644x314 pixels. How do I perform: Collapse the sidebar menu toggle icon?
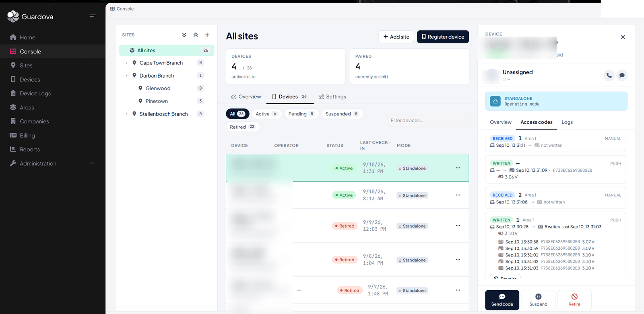point(92,16)
